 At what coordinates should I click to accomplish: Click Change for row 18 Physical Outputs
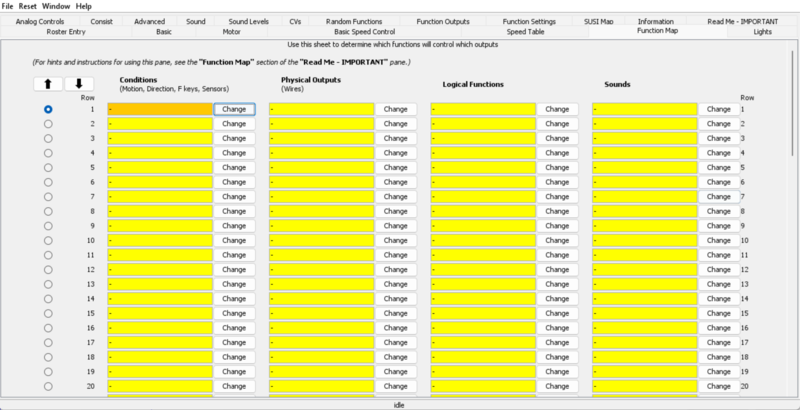(395, 357)
